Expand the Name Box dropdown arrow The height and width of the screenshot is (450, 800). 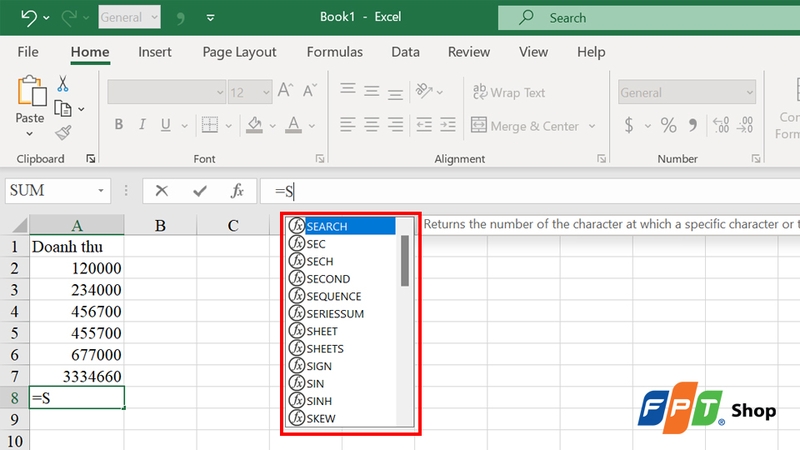click(x=101, y=191)
